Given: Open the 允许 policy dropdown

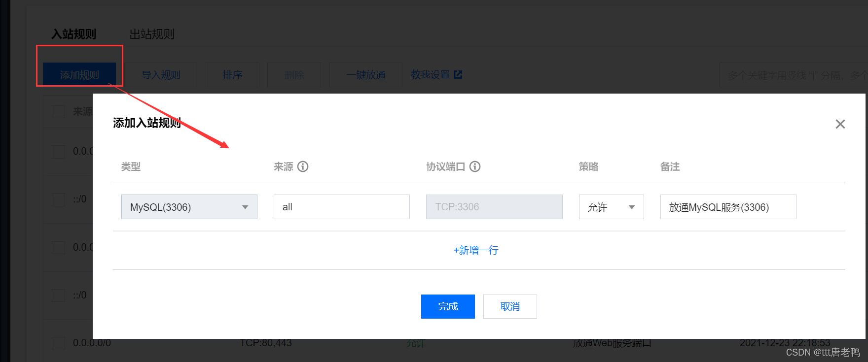Looking at the screenshot, I should pyautogui.click(x=612, y=207).
